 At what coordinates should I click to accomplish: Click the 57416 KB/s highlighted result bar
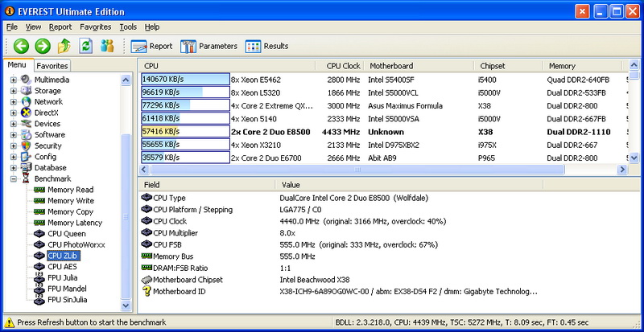click(x=185, y=132)
